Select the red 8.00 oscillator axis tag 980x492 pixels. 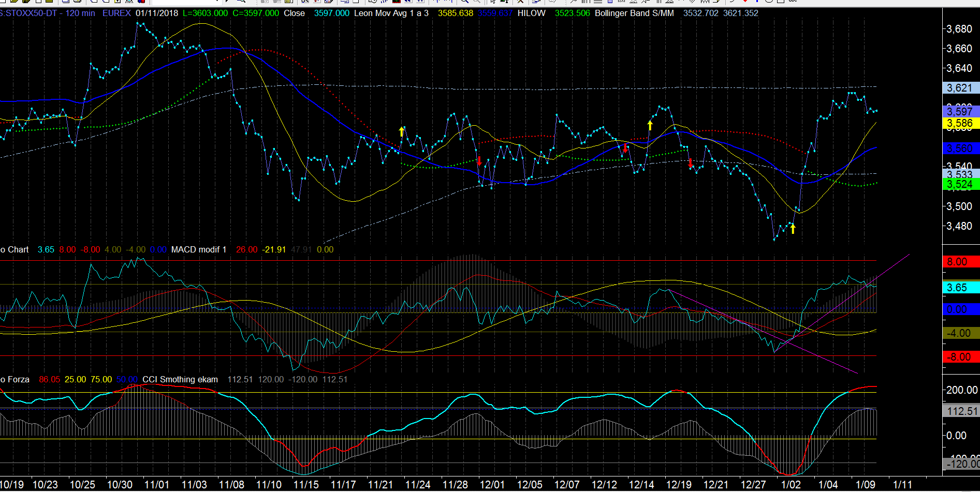(x=961, y=262)
